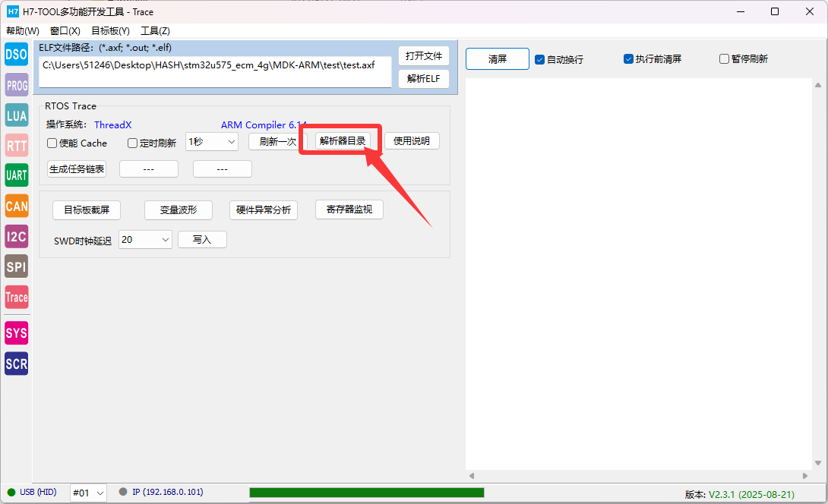The height and width of the screenshot is (504, 828).
Task: Open the LUA script sidebar icon
Action: [16, 115]
